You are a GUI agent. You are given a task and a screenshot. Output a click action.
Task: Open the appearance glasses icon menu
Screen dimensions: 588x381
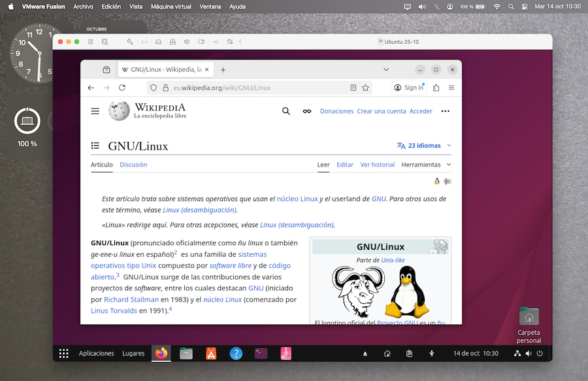(x=306, y=111)
